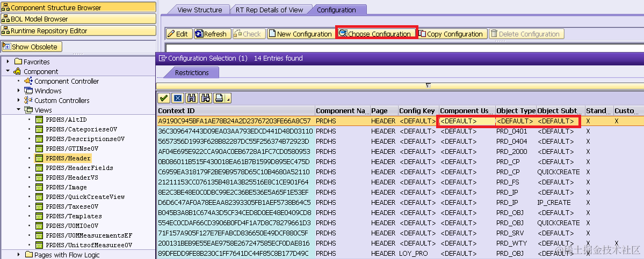Click the PRDHS/DescriptionseOV view icon
The width and height of the screenshot is (644, 259).
[39, 138]
